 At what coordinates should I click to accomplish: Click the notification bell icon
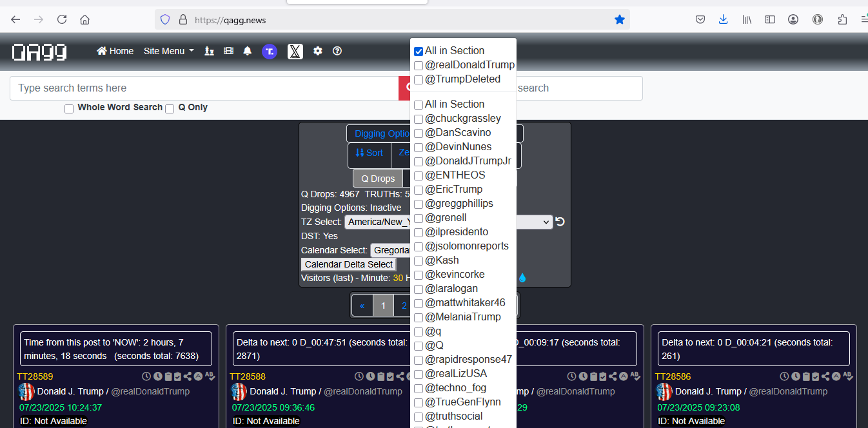click(248, 51)
